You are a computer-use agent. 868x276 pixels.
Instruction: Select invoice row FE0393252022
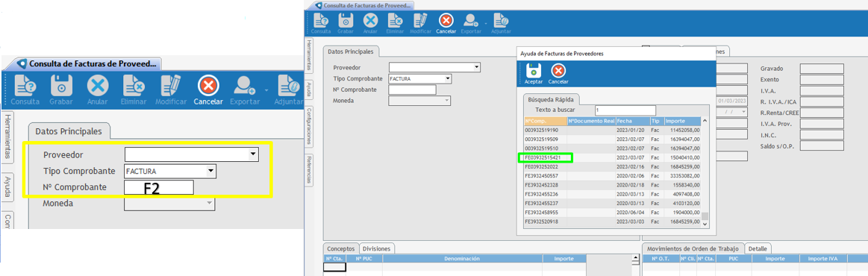pyautogui.click(x=612, y=166)
